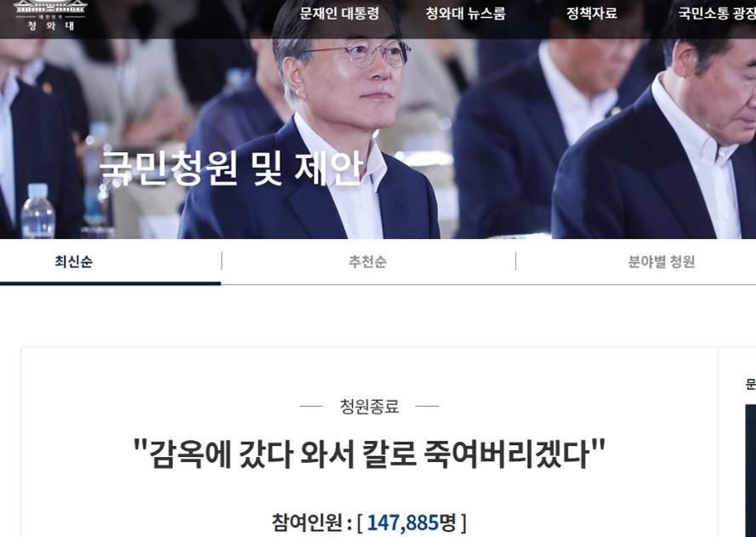The height and width of the screenshot is (537, 756).
Task: Click the 국민청원 및 제안 banner heading
Action: click(x=231, y=169)
